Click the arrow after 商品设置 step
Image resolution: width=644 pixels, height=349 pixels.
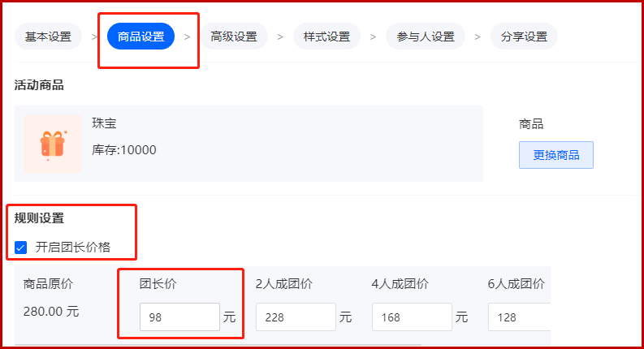pos(188,37)
